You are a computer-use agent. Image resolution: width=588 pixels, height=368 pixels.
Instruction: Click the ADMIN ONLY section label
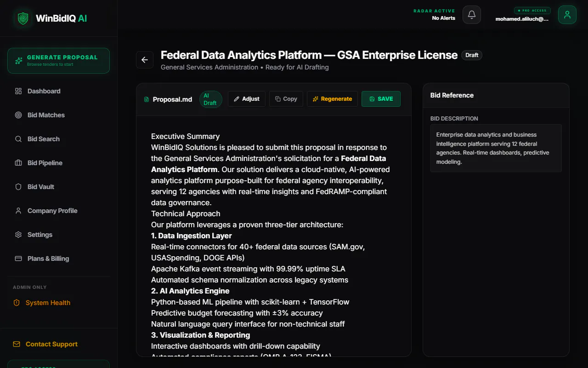(30, 287)
